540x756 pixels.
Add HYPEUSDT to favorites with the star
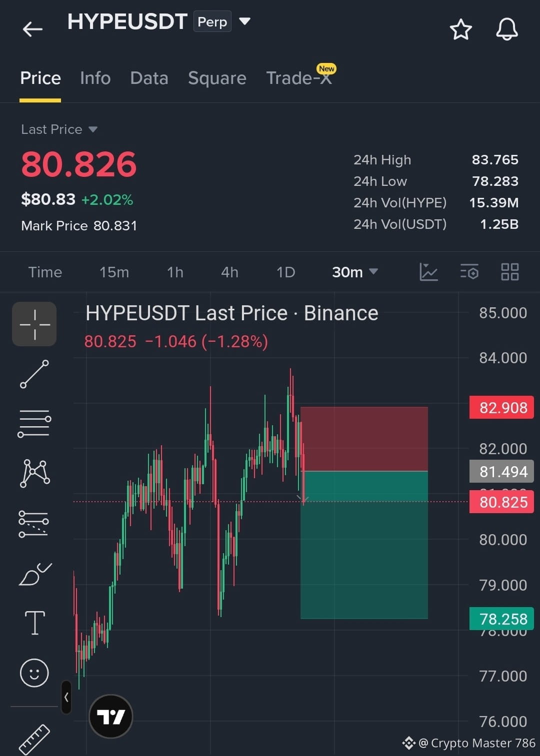click(x=460, y=29)
